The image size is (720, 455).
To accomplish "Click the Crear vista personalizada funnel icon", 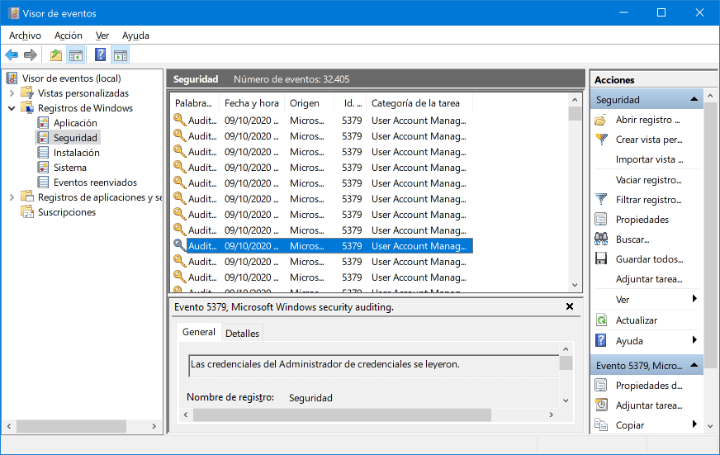I will (x=601, y=140).
